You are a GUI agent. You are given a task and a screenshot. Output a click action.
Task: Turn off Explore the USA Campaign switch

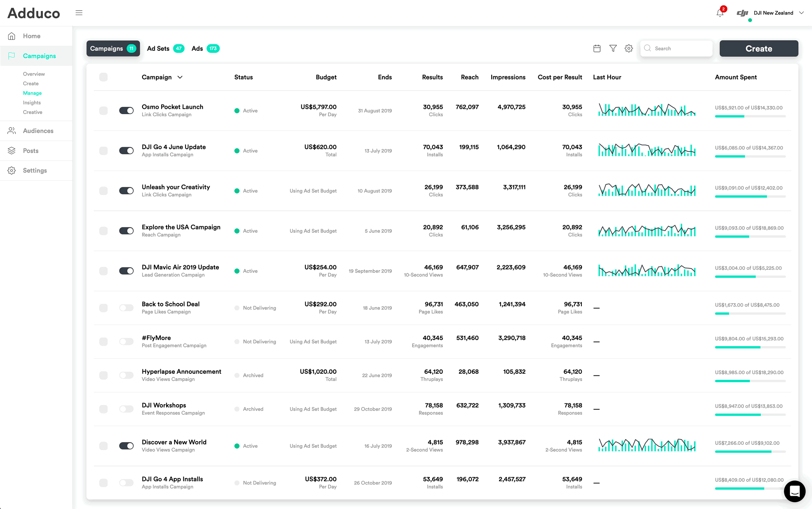[x=126, y=231]
